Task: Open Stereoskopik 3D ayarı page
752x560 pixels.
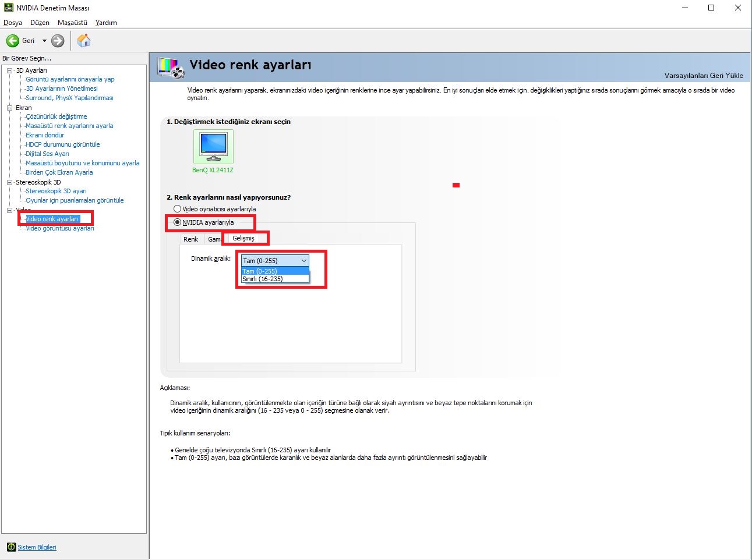Action: (56, 191)
